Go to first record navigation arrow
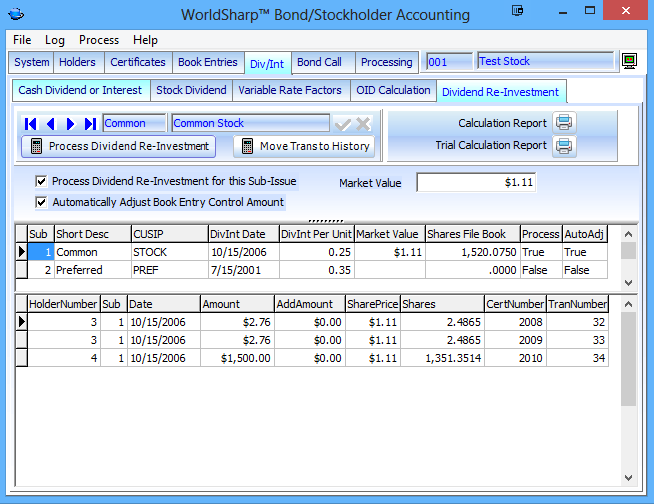The image size is (654, 504). coord(31,124)
